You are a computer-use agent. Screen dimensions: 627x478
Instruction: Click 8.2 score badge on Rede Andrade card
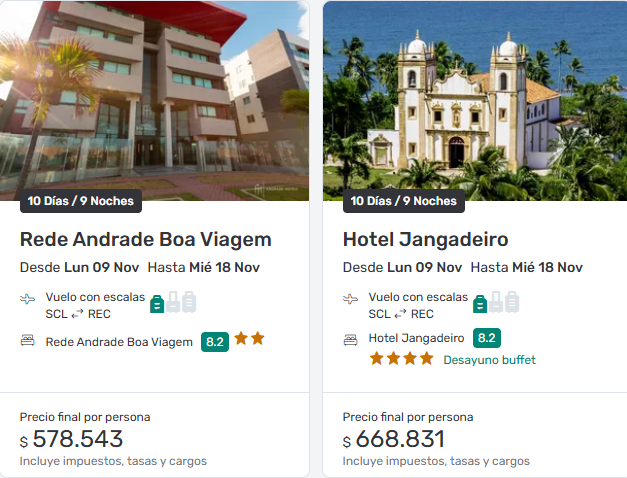click(x=215, y=341)
